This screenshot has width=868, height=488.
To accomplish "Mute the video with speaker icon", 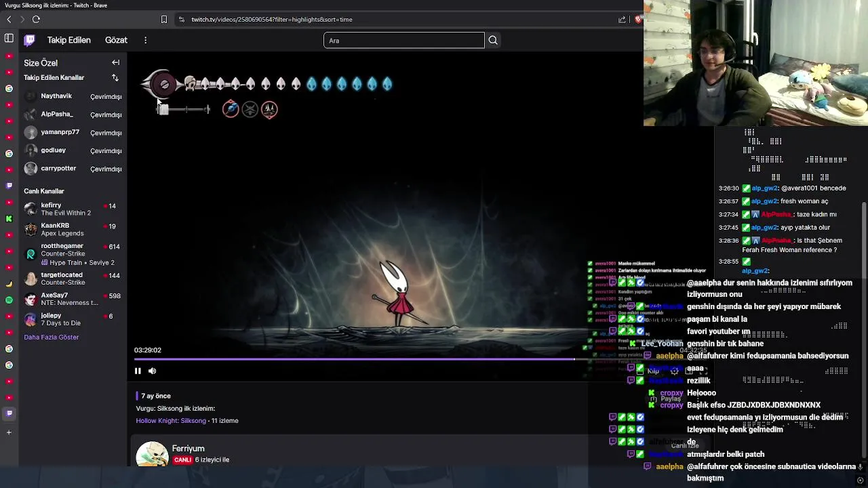I will click(153, 371).
